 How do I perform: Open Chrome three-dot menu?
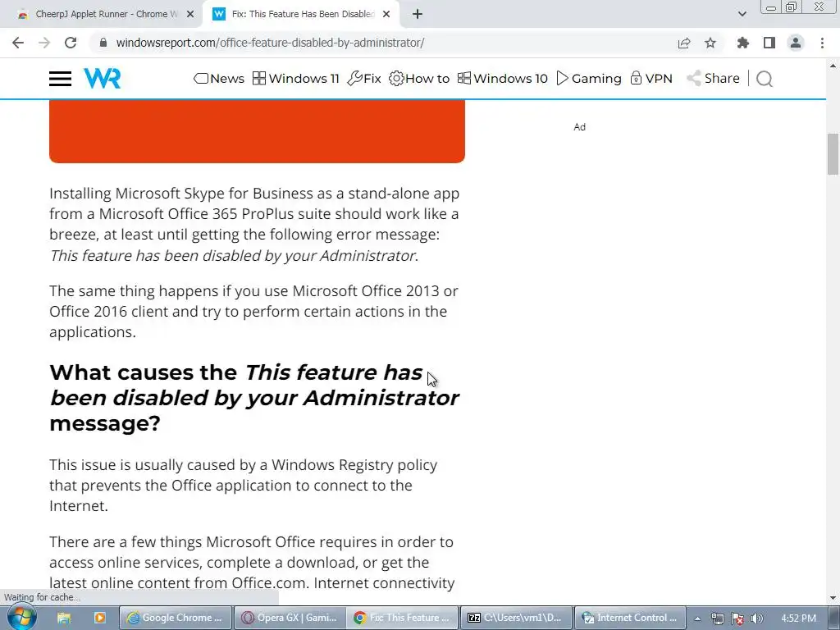(822, 43)
